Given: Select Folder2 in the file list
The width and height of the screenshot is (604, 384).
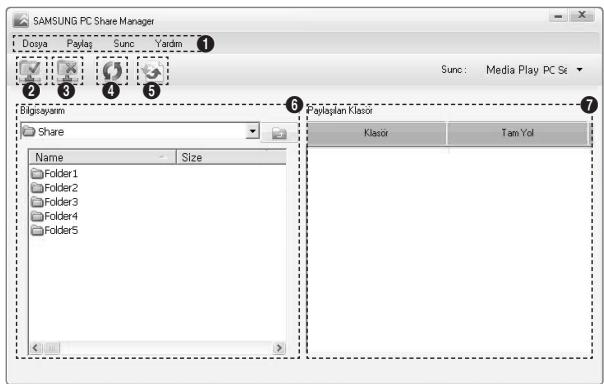Looking at the screenshot, I should [55, 188].
